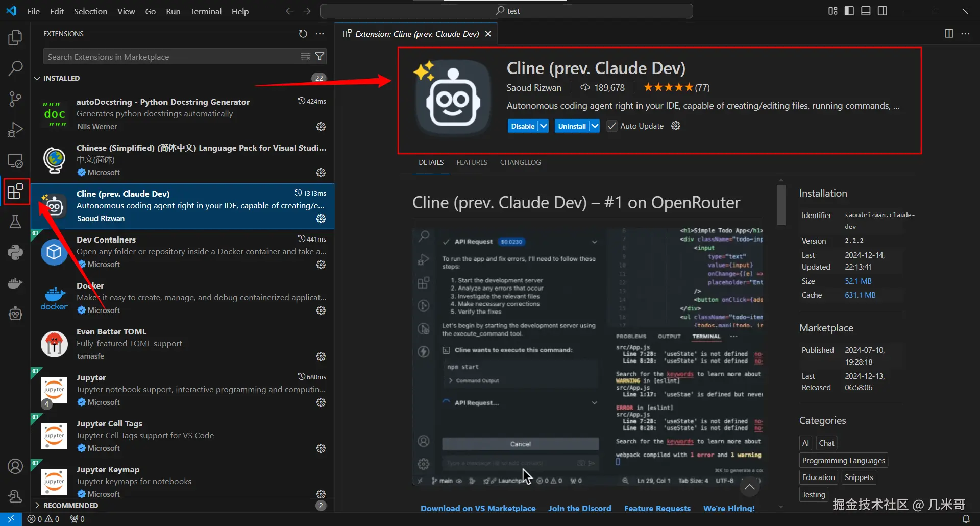This screenshot has height=526, width=980.
Task: Open the Python view in activity bar
Action: 15,252
